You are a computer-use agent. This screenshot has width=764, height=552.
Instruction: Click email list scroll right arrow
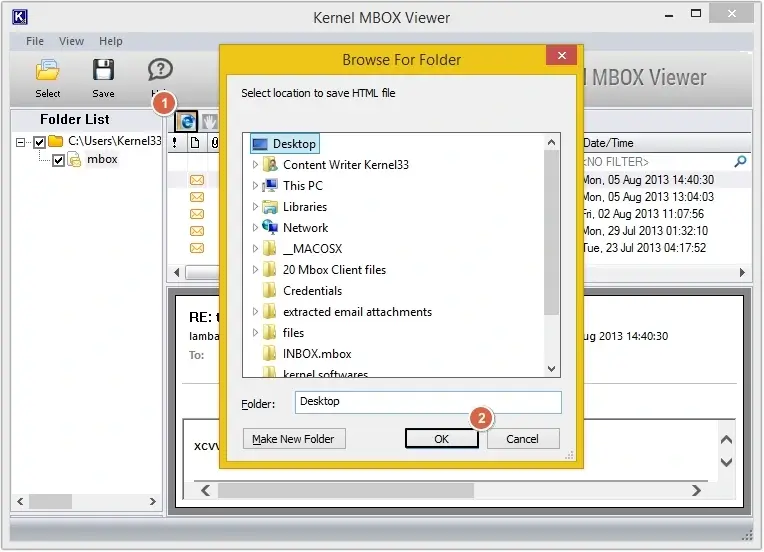(x=742, y=273)
